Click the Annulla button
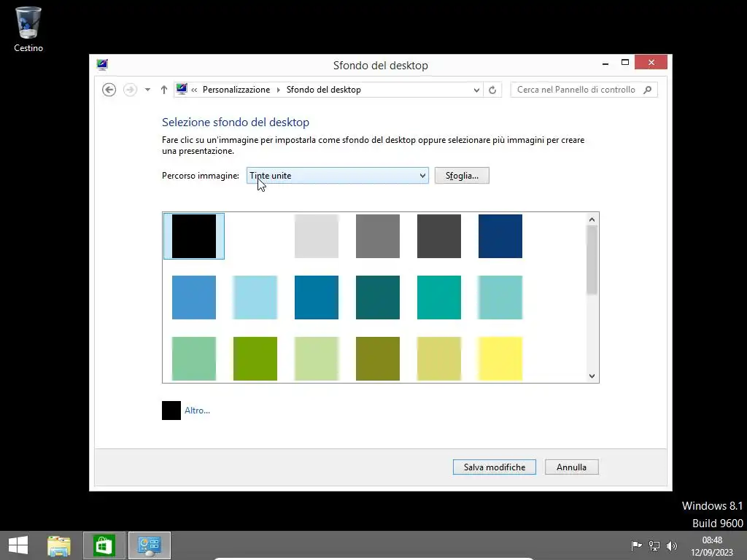Screen dimensions: 747x560 571,467
